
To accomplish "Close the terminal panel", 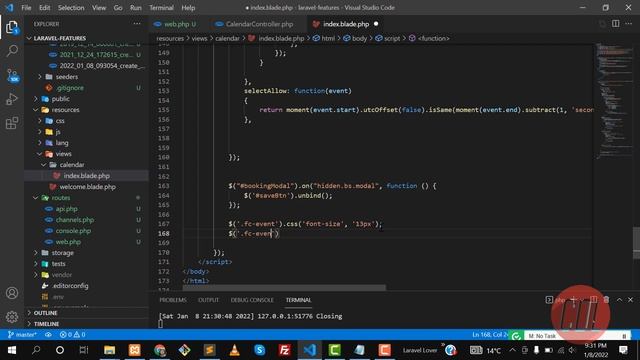I will [630, 300].
